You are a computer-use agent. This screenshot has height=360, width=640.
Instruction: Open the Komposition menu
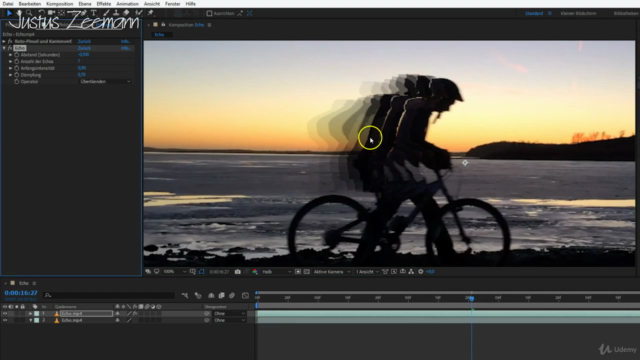(60, 4)
